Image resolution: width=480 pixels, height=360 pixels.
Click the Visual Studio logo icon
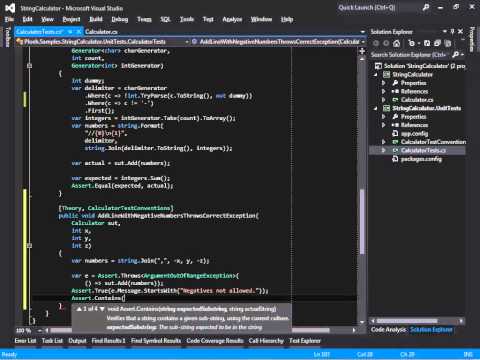[x=10, y=8]
